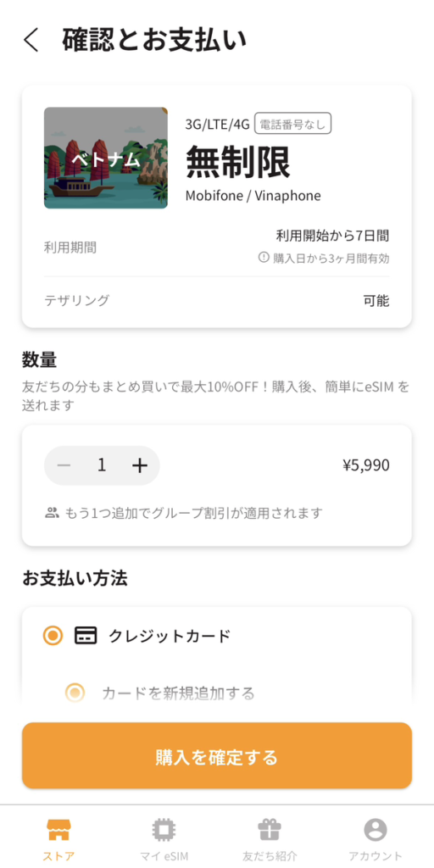The height and width of the screenshot is (868, 434).
Task: Tap the 無制限 plan title
Action: [x=237, y=162]
